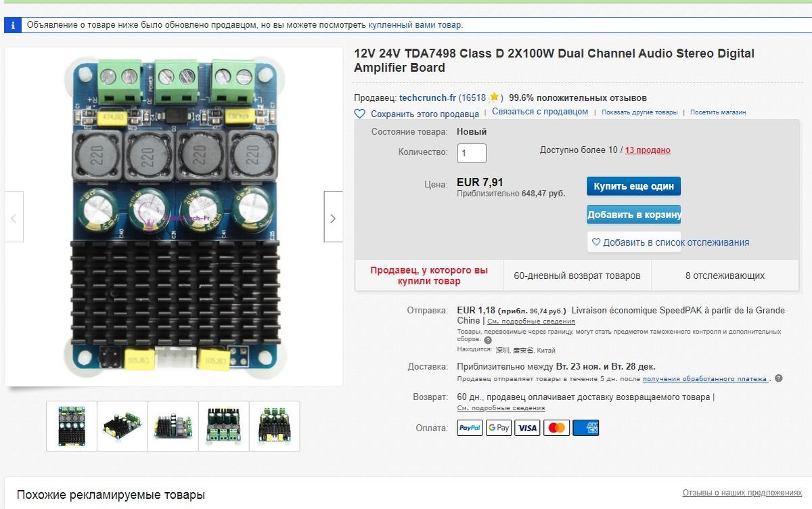Click help icon after customs fees note

click(x=488, y=340)
